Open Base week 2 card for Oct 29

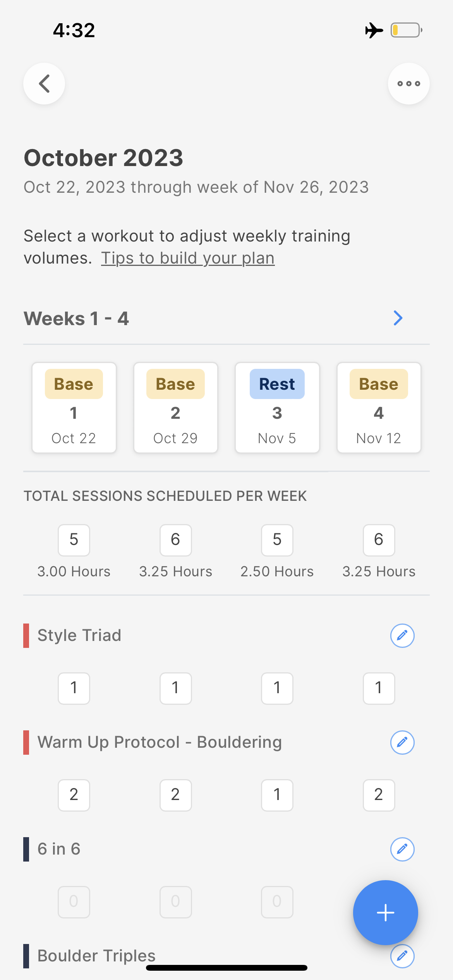pos(176,408)
